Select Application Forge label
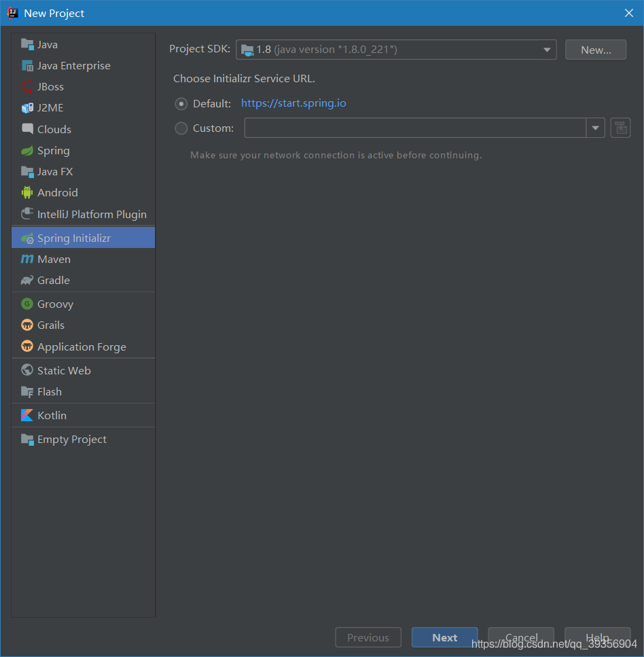 click(82, 347)
